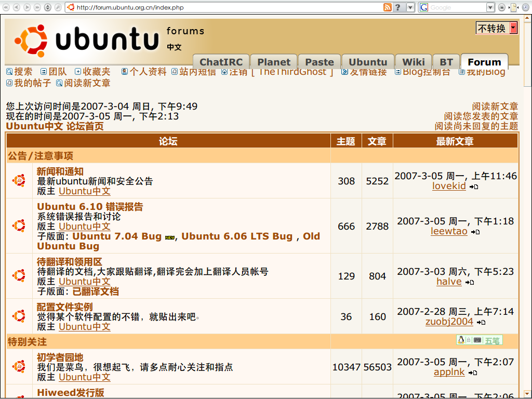Select the Forum tab
Viewport: 532px width, 399px height.
coord(484,62)
